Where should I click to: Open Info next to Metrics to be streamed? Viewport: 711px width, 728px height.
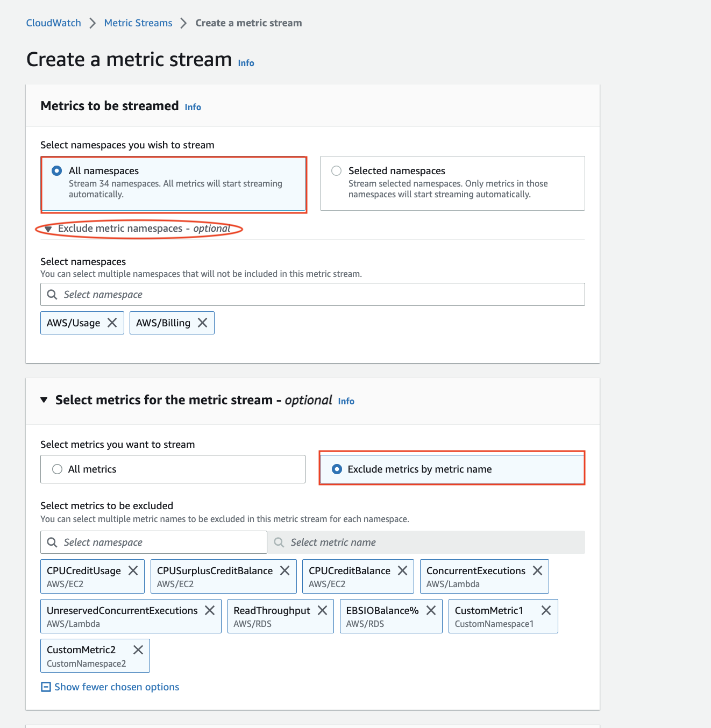[x=193, y=106]
